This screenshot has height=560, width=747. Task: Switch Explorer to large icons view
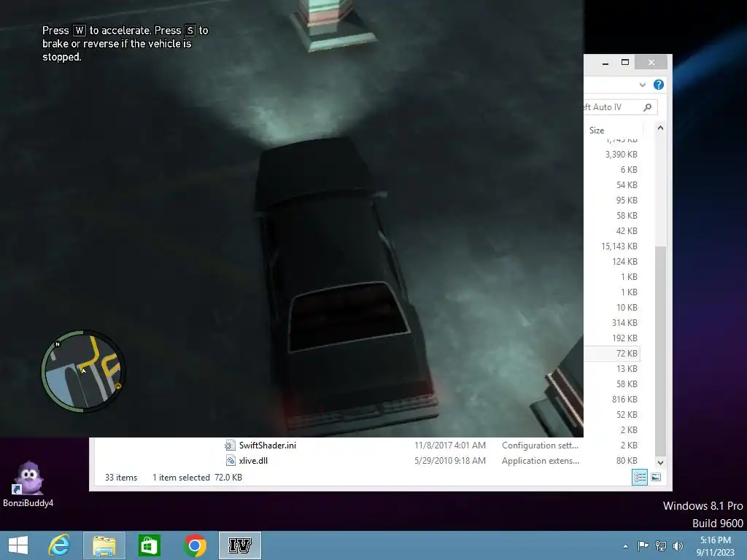tap(656, 477)
